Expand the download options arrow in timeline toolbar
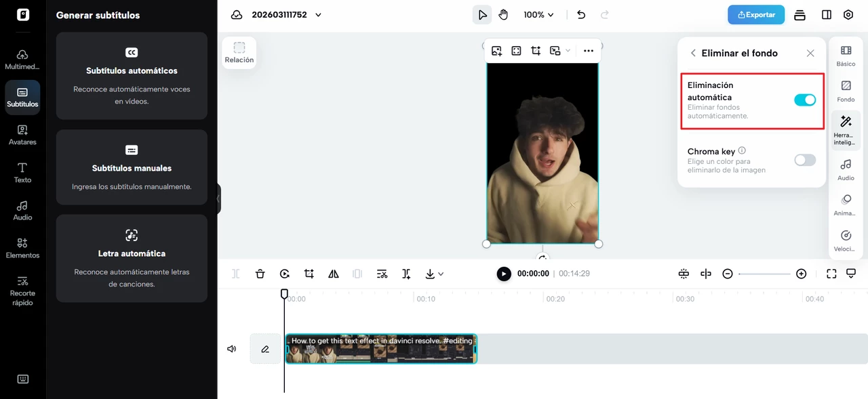The image size is (868, 399). 441,274
